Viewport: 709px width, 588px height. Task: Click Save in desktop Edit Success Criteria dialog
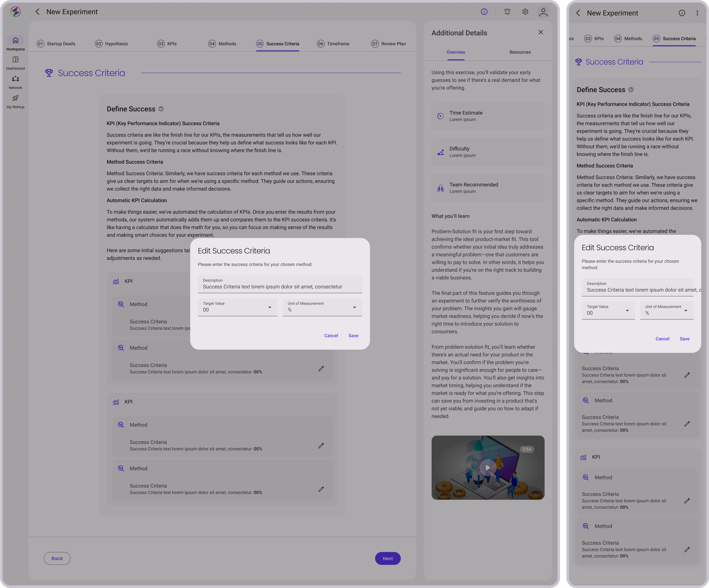(x=353, y=336)
